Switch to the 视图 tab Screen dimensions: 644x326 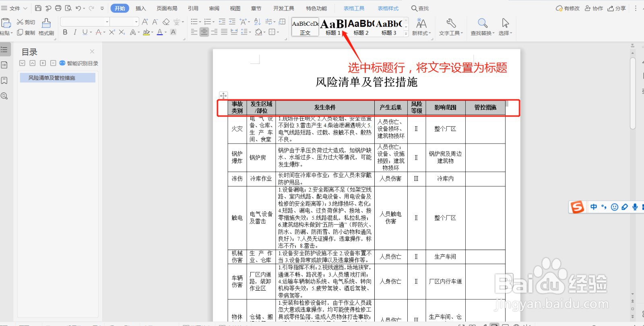tap(235, 8)
